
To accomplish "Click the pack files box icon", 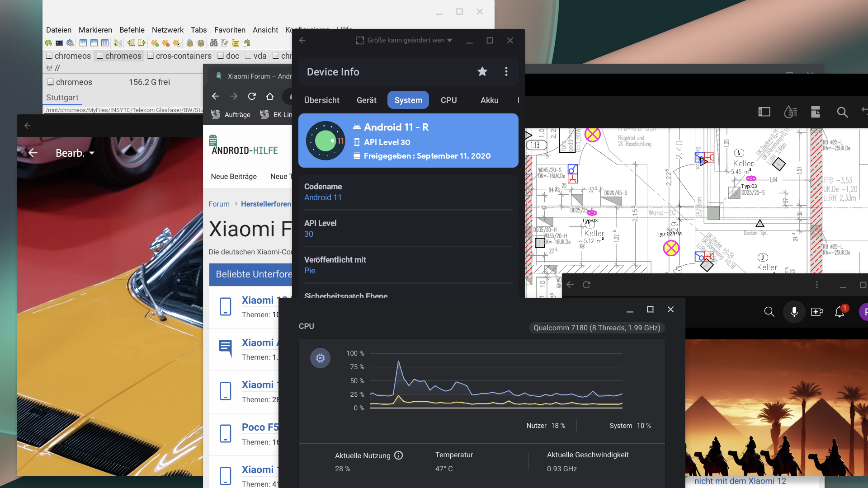I will pos(190,43).
